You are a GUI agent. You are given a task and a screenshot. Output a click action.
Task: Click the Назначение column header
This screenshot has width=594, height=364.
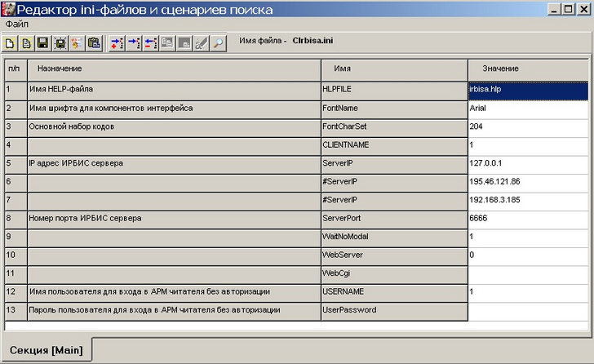(x=174, y=69)
